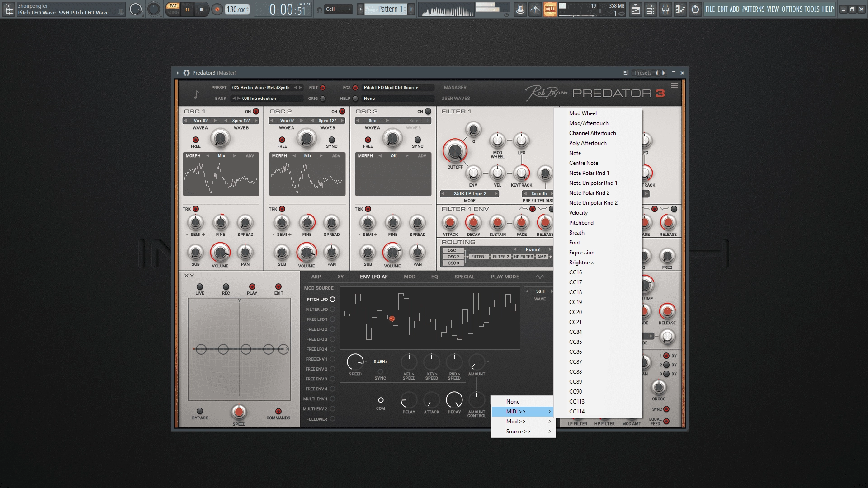Click Pitch LFO SPEED knob
The width and height of the screenshot is (868, 488).
pos(355,362)
